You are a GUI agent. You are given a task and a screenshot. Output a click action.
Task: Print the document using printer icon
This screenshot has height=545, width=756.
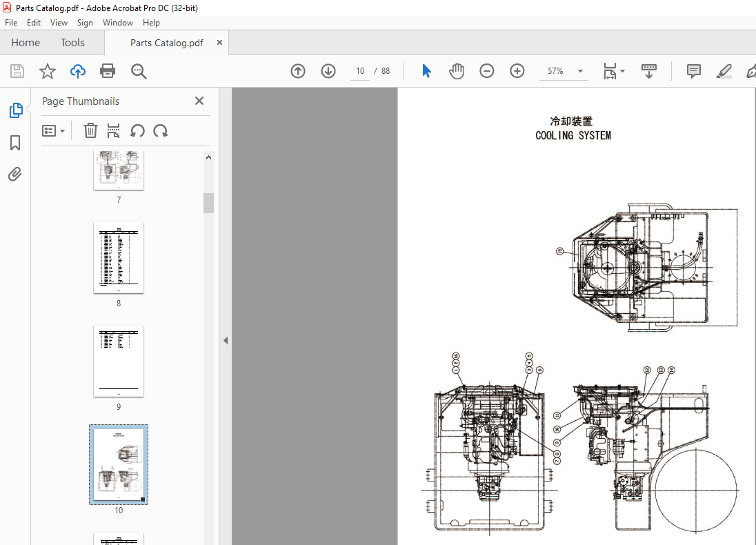pyautogui.click(x=108, y=71)
